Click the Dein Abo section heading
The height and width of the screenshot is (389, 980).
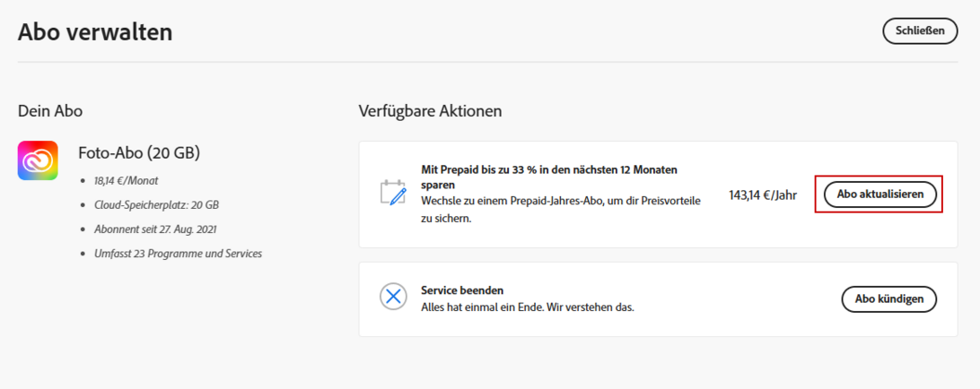click(x=50, y=111)
